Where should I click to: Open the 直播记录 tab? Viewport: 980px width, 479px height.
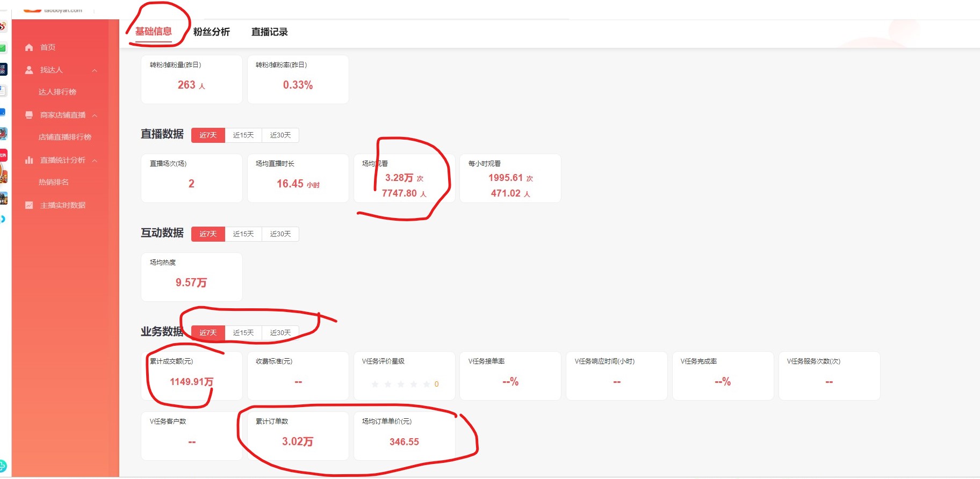click(270, 32)
